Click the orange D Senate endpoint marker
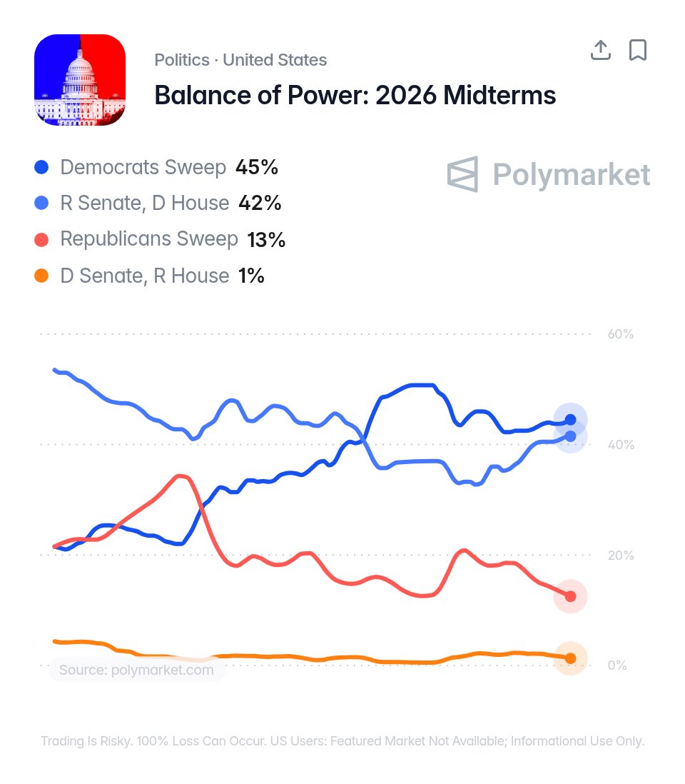 [570, 658]
